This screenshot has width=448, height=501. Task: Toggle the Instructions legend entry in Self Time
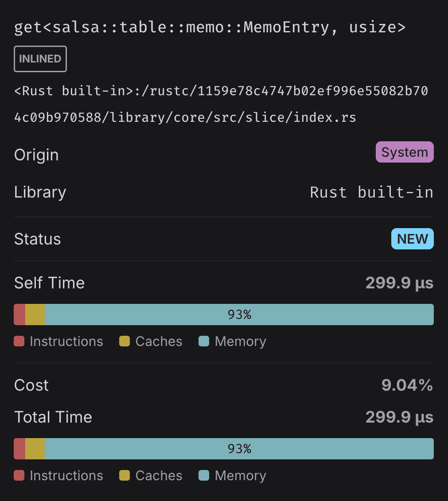click(58, 341)
